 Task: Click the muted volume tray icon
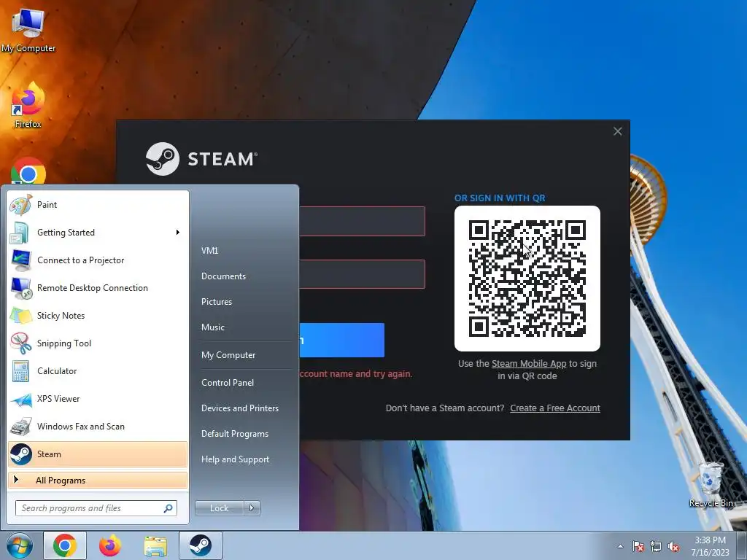673,546
